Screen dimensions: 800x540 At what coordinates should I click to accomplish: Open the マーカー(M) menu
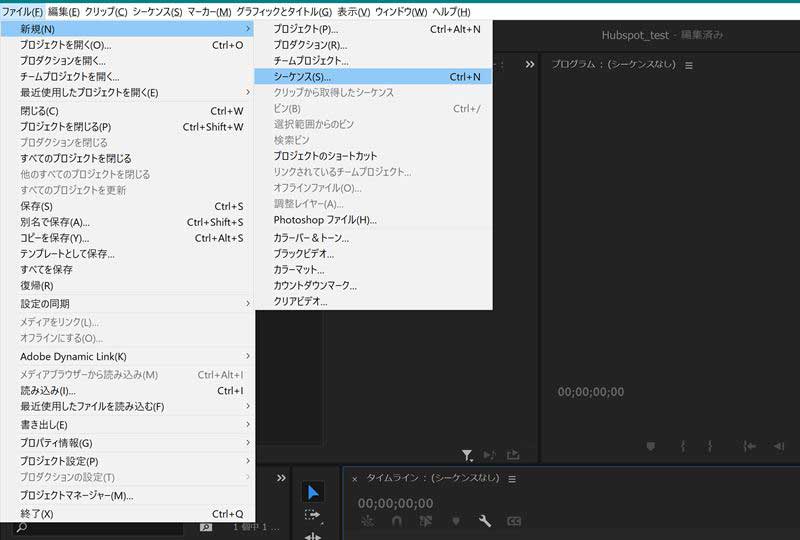coord(209,11)
